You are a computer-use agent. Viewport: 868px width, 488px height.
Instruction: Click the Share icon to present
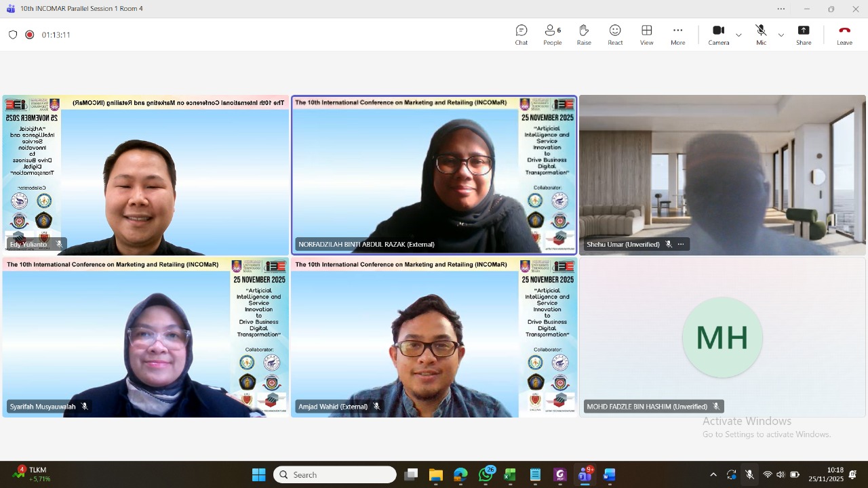tap(804, 35)
